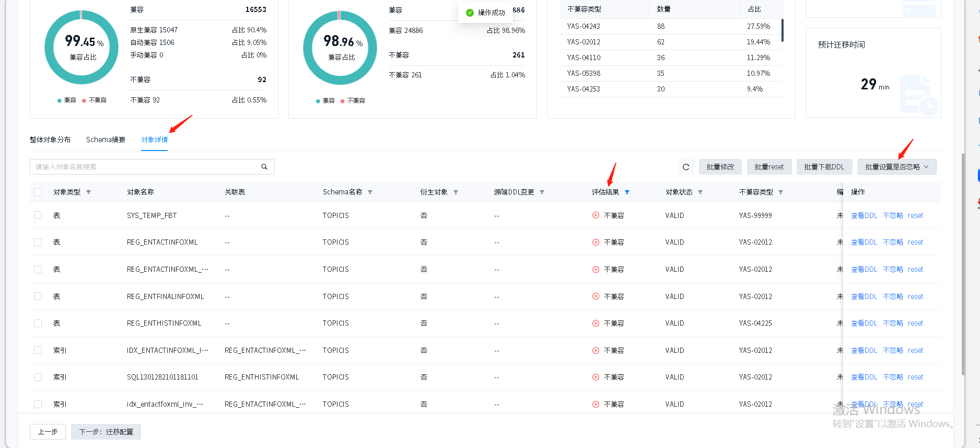The width and height of the screenshot is (980, 448).
Task: Click 批量下载DDL button
Action: pos(824,167)
